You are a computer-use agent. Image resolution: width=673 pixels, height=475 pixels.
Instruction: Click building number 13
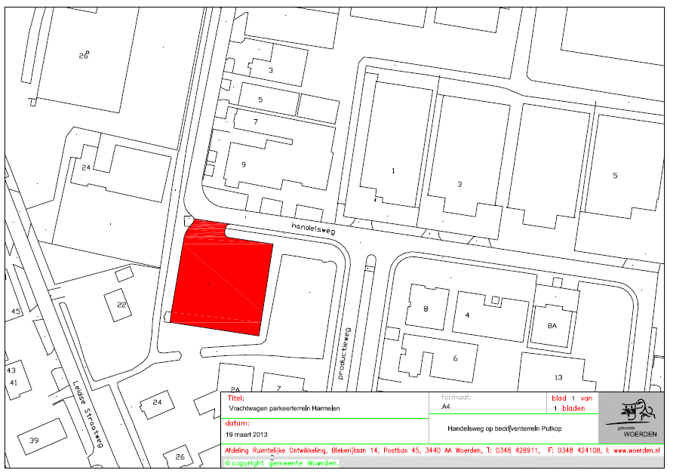(559, 376)
